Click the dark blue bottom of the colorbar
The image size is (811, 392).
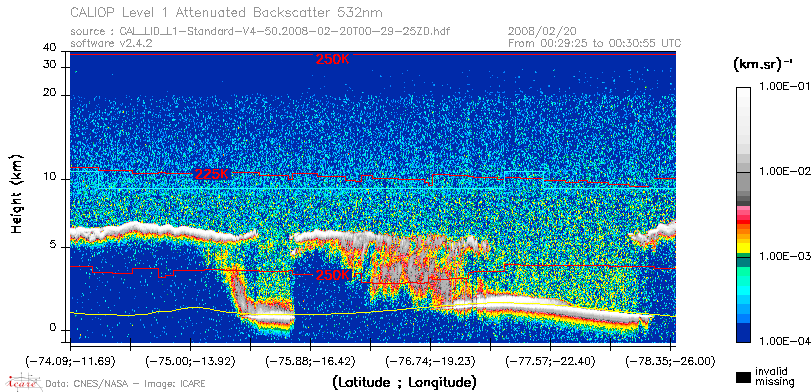[743, 332]
